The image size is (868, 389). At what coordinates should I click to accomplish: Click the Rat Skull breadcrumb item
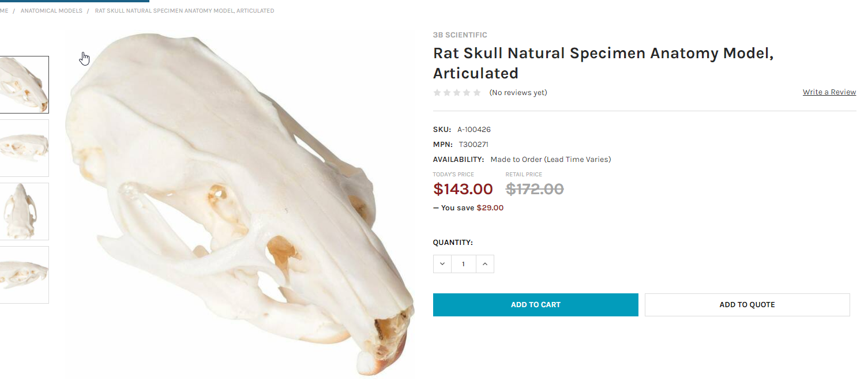pyautogui.click(x=185, y=11)
